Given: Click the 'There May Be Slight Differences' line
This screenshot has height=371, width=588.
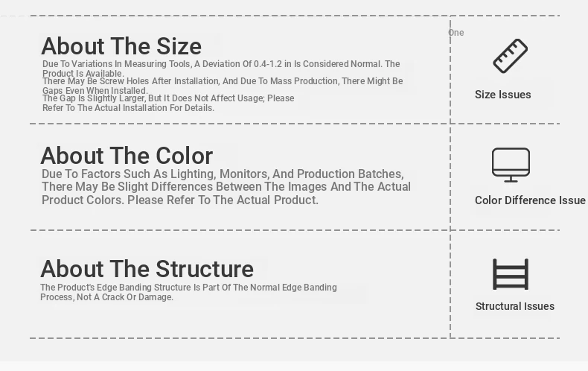Looking at the screenshot, I should 226,187.
